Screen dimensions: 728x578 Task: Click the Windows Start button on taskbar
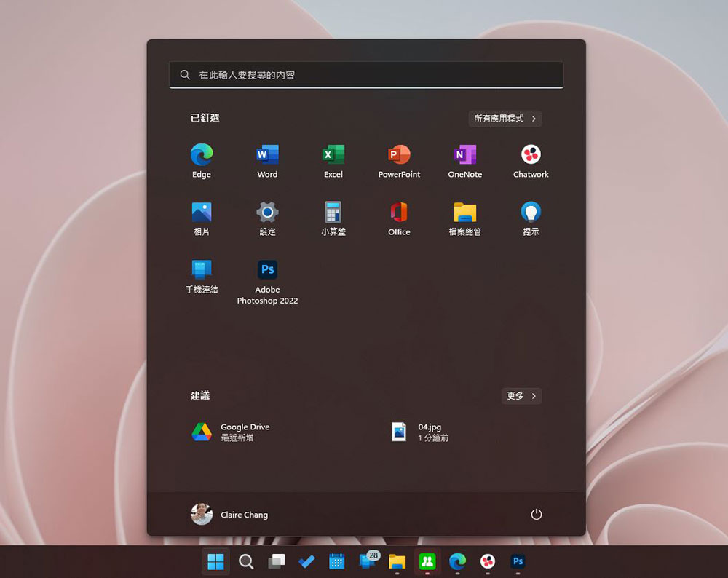tap(215, 562)
